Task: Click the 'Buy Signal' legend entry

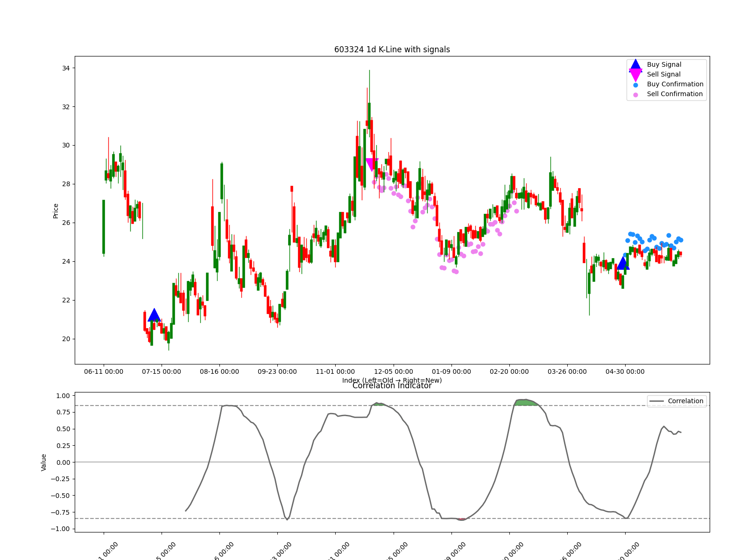Action: (664, 64)
